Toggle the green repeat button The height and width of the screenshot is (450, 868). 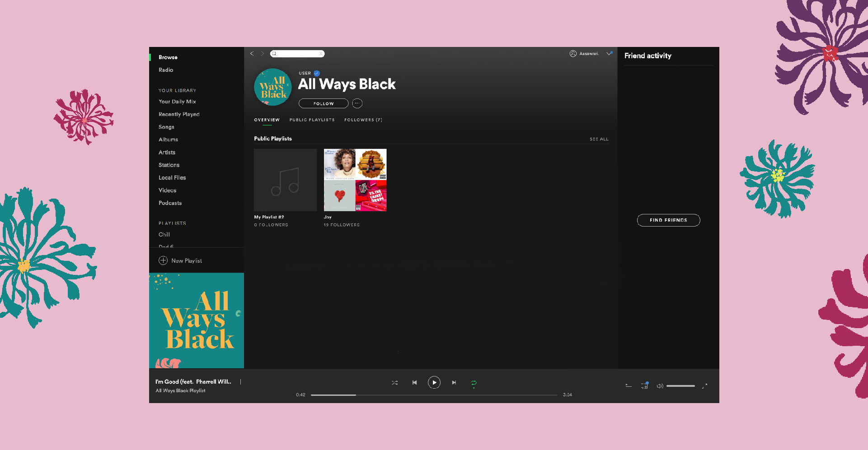click(x=474, y=383)
